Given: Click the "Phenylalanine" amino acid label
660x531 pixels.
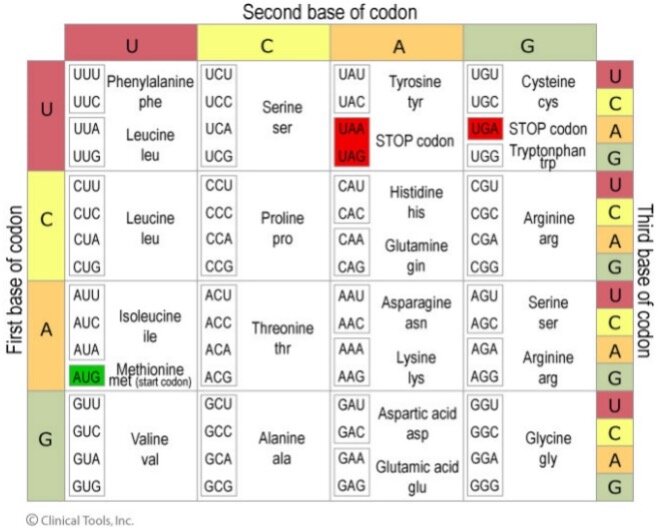Looking at the screenshot, I should click(x=150, y=82).
